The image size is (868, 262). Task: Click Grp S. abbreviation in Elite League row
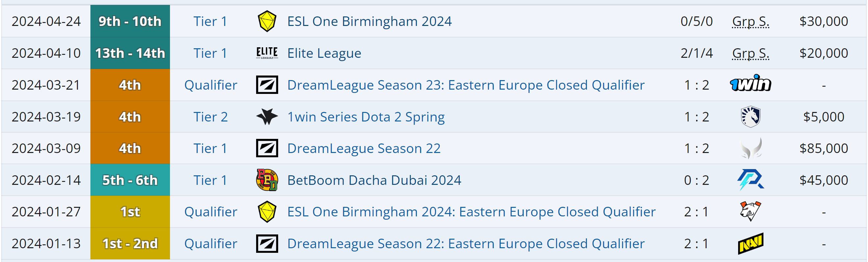[750, 53]
